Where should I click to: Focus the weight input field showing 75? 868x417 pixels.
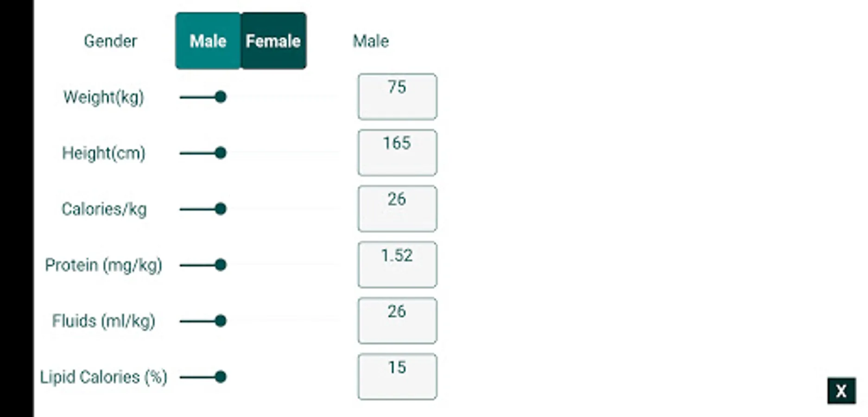pyautogui.click(x=397, y=97)
